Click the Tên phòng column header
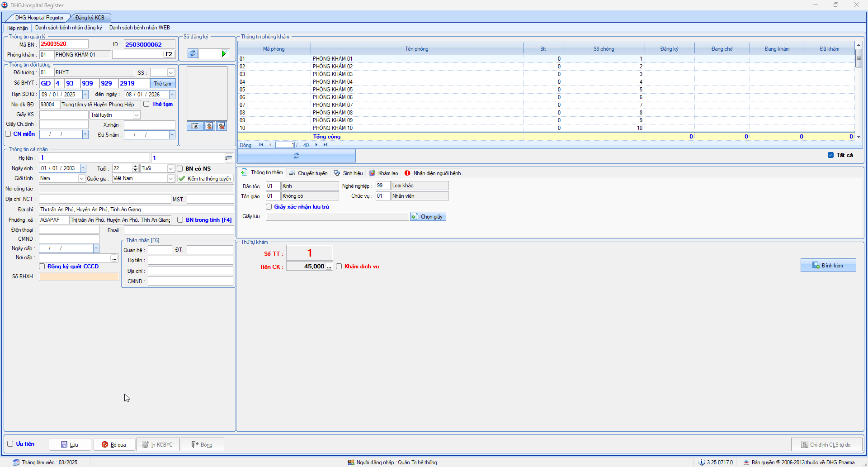Viewport: 868px width, 467px height. (417, 49)
